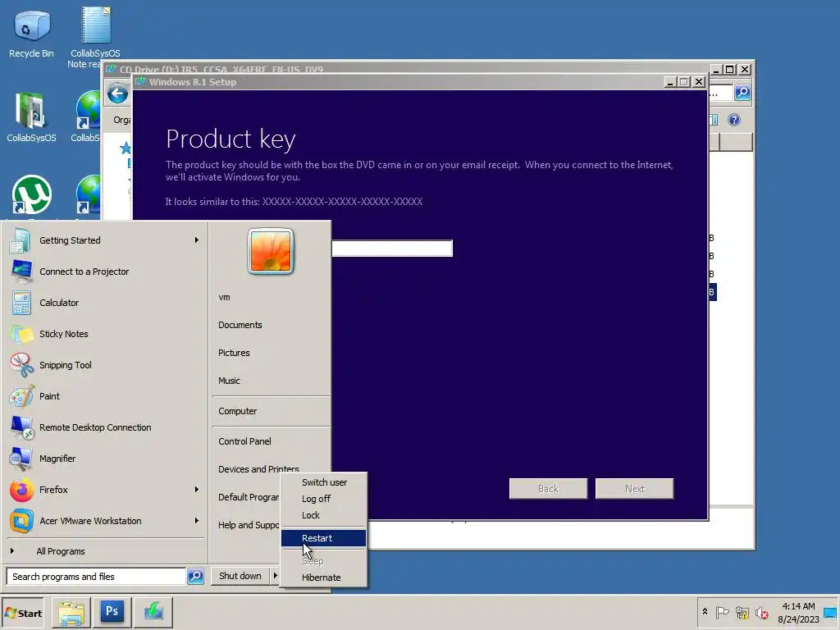Click the product key input field

(392, 249)
